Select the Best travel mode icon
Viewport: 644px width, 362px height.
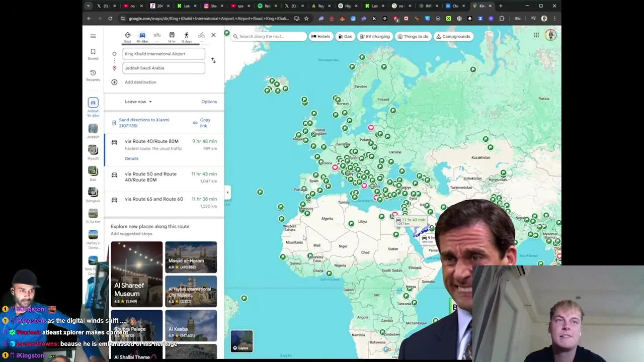(x=127, y=36)
